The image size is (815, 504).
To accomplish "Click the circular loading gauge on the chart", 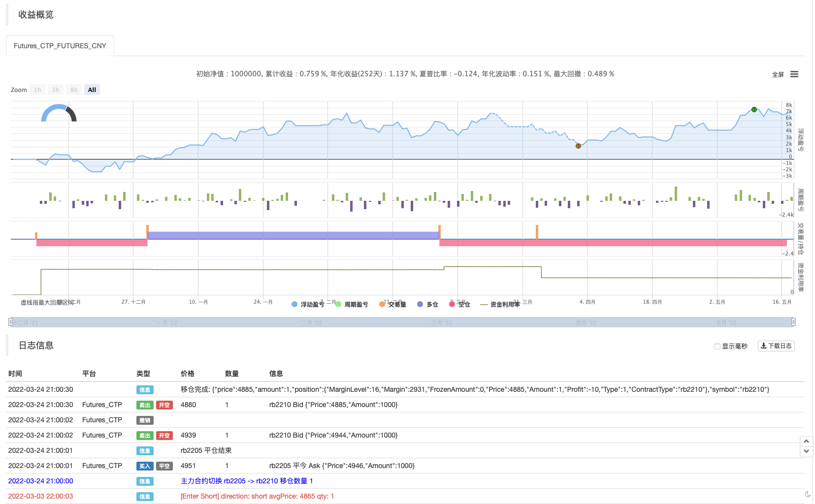I will [x=59, y=113].
